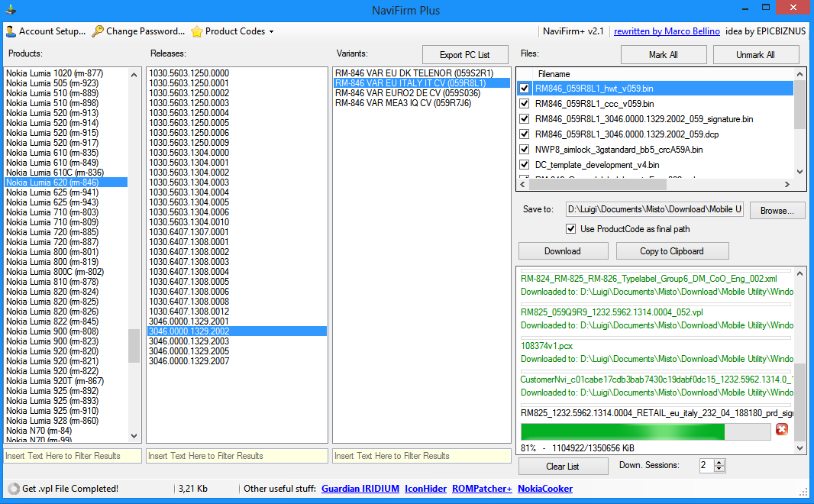Open the Change Password menu item
The image size is (814, 504).
(x=138, y=31)
